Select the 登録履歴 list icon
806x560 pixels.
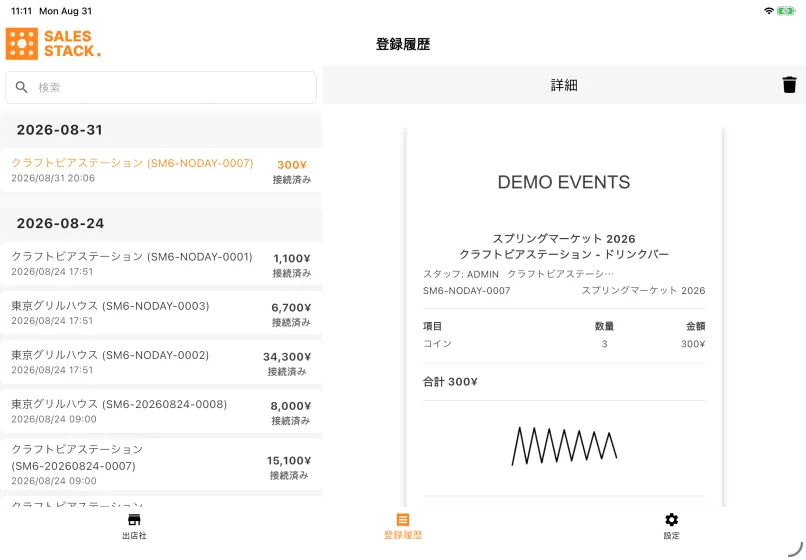403,519
